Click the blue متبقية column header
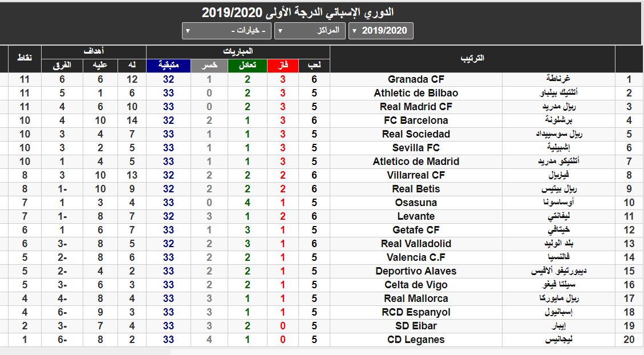Screen dimensions: 644x355 coord(168,66)
